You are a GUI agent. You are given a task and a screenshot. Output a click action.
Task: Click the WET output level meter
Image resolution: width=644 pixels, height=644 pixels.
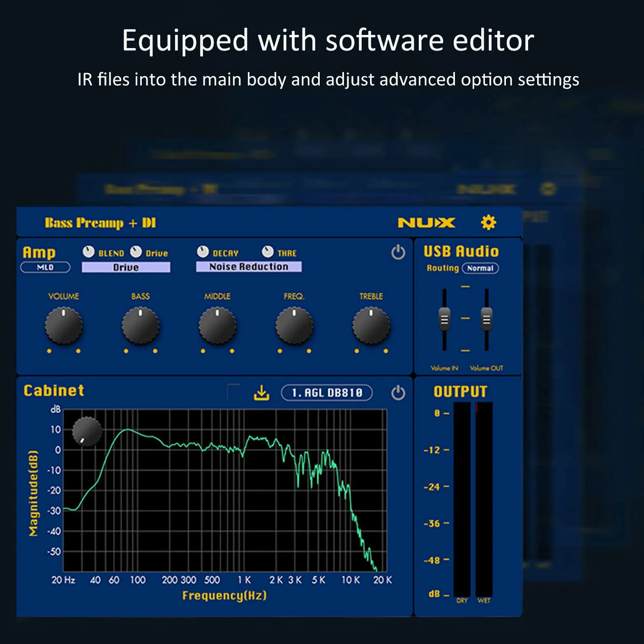[484, 499]
